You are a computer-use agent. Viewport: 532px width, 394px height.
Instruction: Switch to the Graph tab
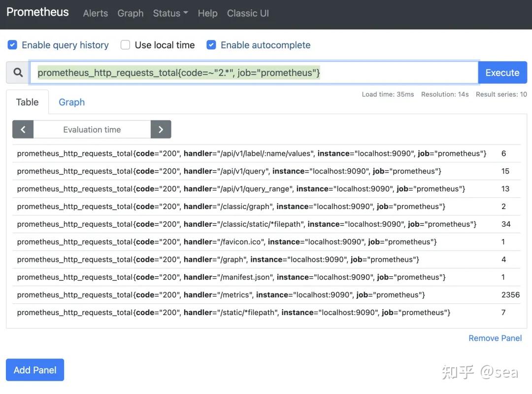click(x=71, y=102)
